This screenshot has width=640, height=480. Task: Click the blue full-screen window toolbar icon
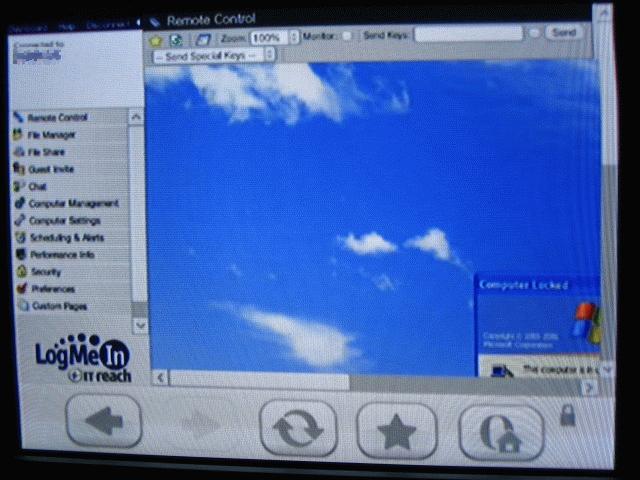[x=203, y=40]
